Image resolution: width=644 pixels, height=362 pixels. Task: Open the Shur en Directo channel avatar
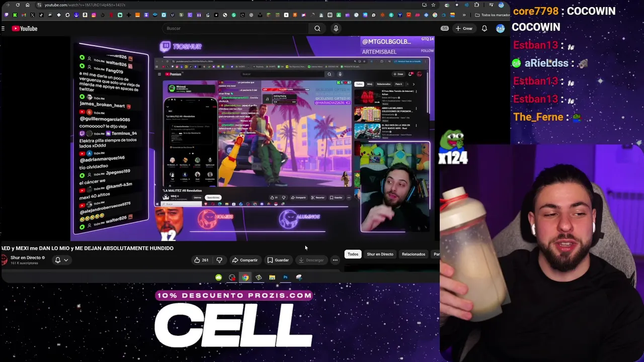[4, 259]
